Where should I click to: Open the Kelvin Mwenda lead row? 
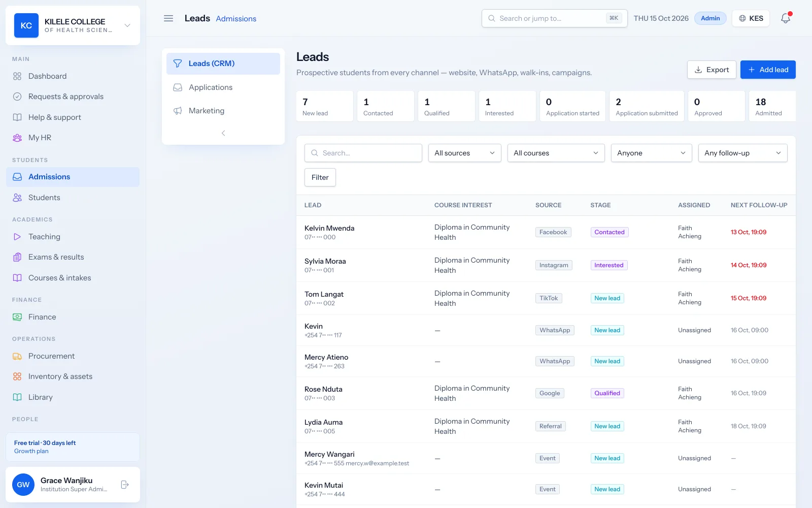click(x=546, y=232)
